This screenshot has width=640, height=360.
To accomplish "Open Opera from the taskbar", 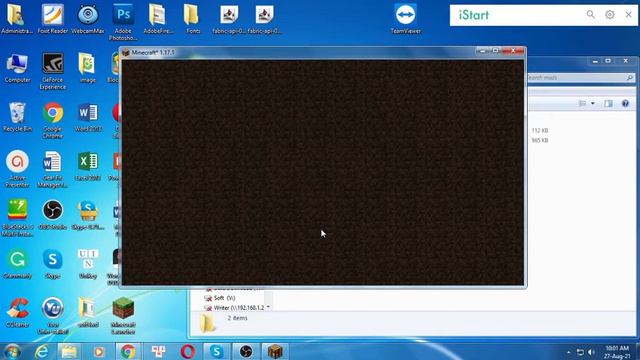I will pos(187,351).
